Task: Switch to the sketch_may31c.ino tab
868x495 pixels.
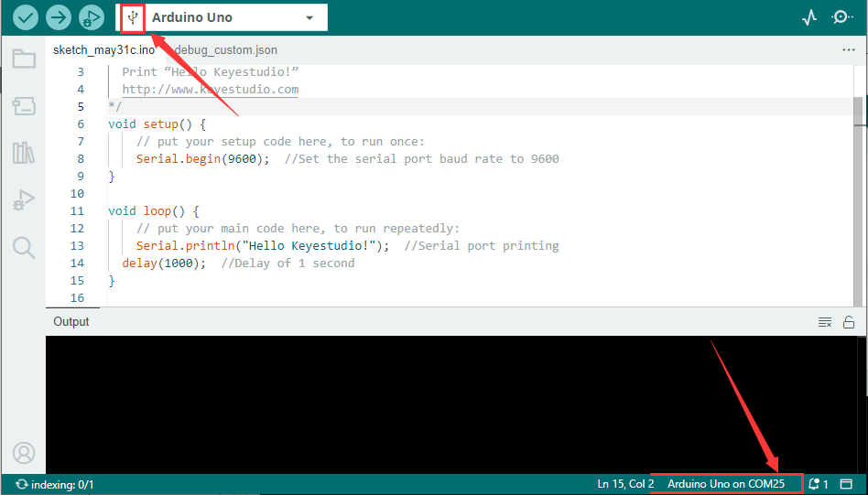Action: [x=103, y=49]
